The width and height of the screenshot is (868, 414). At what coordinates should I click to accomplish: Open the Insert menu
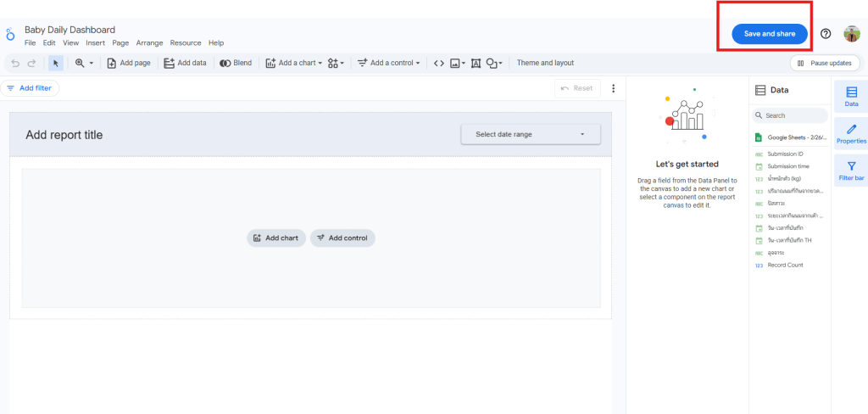(x=95, y=42)
